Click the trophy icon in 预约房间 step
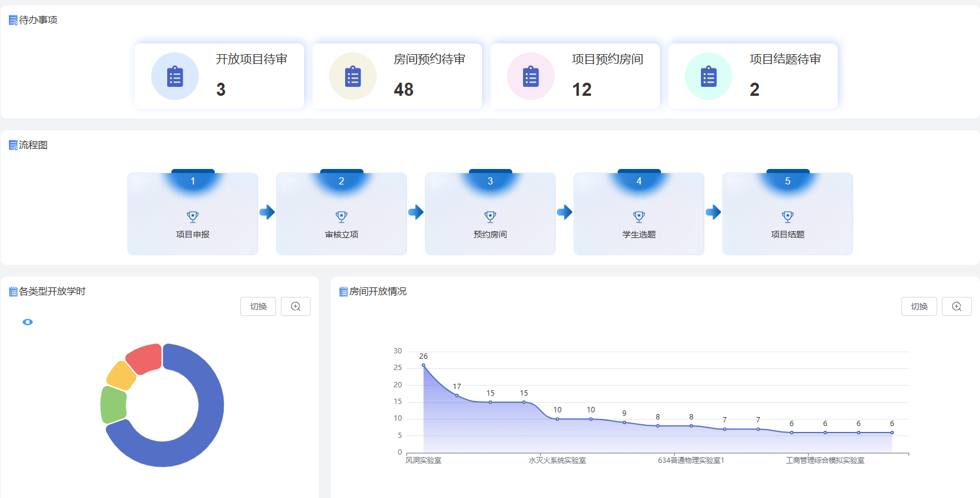 click(x=490, y=217)
